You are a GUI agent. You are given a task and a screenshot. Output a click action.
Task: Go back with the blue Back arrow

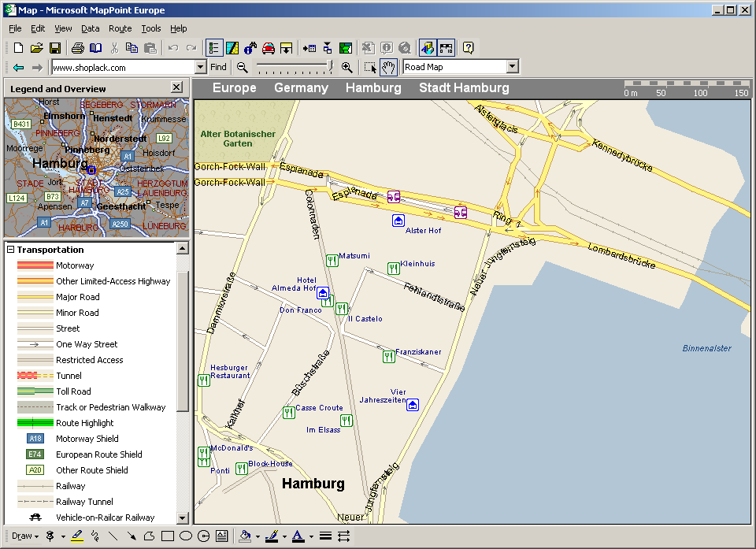[18, 67]
